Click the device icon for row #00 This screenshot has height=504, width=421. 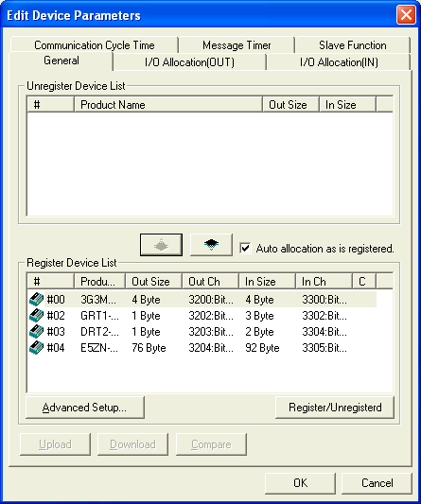(x=36, y=299)
